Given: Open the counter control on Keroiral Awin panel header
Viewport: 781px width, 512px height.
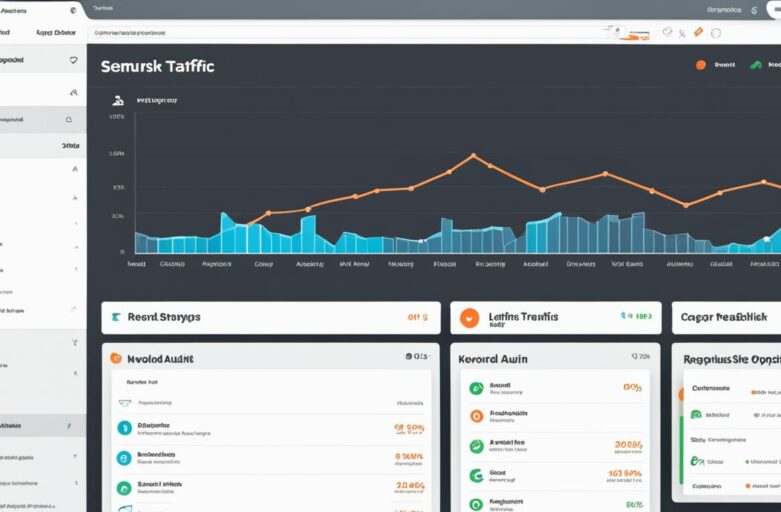Looking at the screenshot, I should coord(641,356).
